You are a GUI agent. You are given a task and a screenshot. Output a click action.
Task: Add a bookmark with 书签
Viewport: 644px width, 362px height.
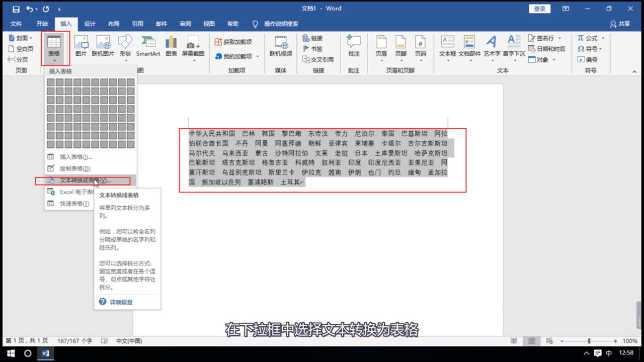coord(312,49)
